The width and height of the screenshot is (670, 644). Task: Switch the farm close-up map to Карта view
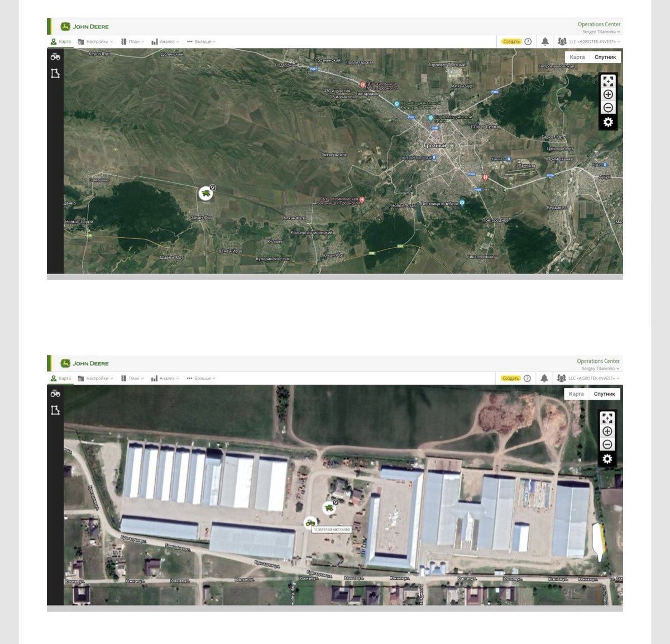[576, 394]
